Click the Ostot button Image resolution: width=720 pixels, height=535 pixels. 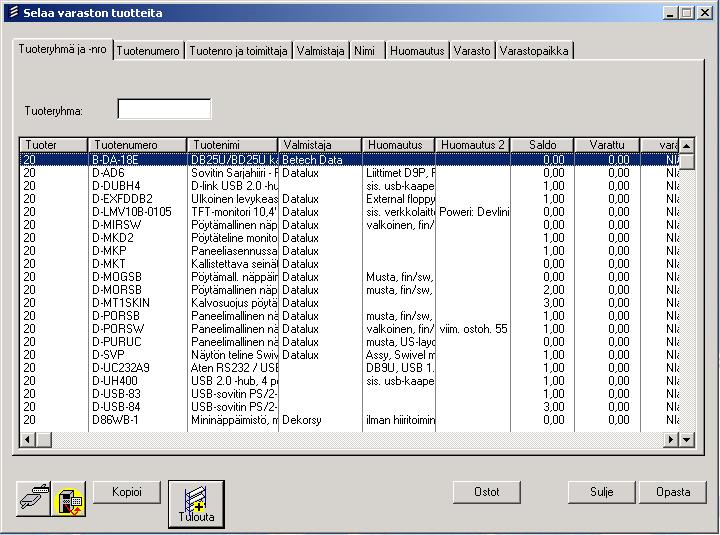click(x=487, y=492)
